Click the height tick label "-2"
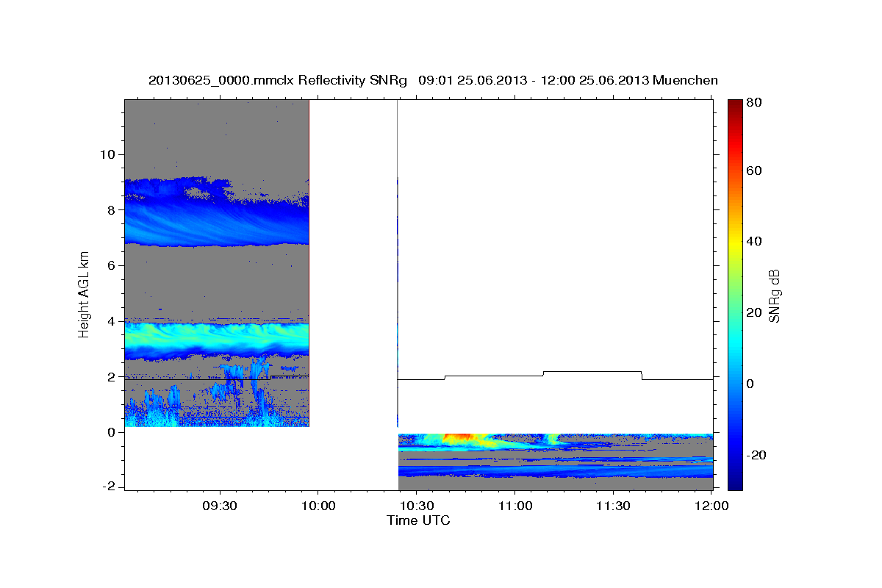This screenshot has height=588, width=882. point(110,487)
